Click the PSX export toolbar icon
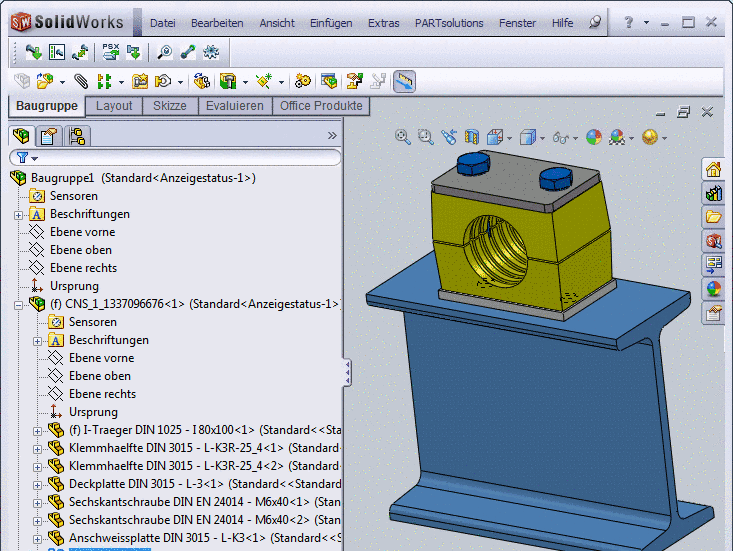 click(x=110, y=51)
